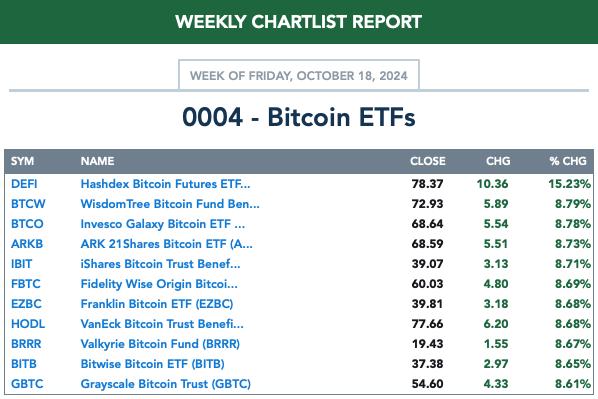Select Valkyrie Bitcoin Fund (BRRR) link

coord(160,344)
